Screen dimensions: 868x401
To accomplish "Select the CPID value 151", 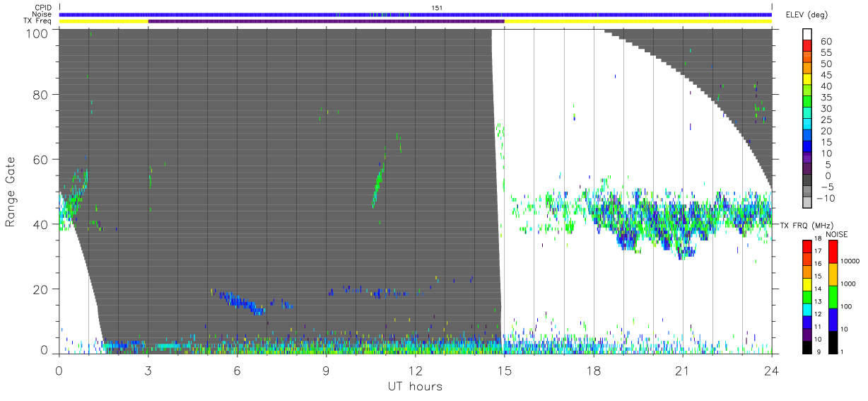I will tap(436, 8).
